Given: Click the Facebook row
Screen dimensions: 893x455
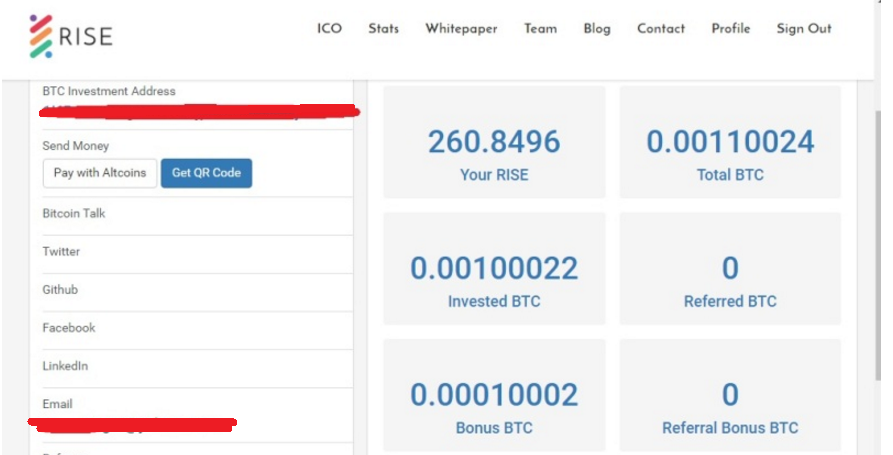Looking at the screenshot, I should pos(197,328).
